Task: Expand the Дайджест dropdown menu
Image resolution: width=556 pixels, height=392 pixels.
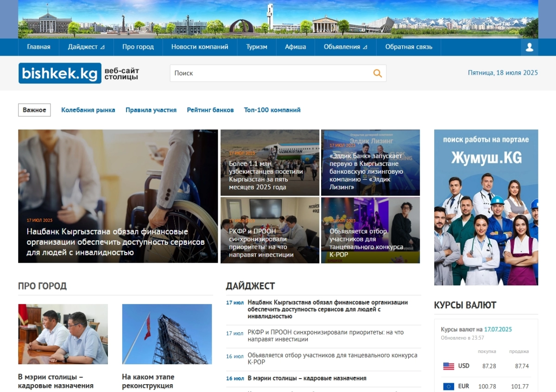Action: click(x=86, y=47)
